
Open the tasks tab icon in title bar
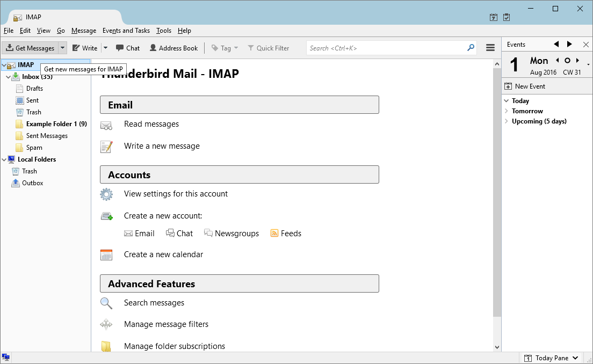tap(507, 17)
